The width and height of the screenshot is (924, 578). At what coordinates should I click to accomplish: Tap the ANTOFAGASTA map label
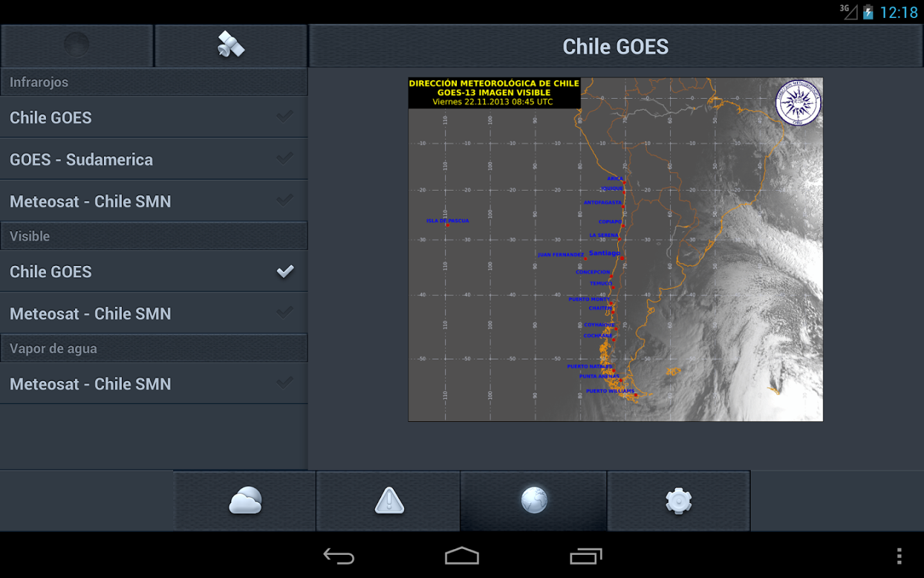(603, 202)
